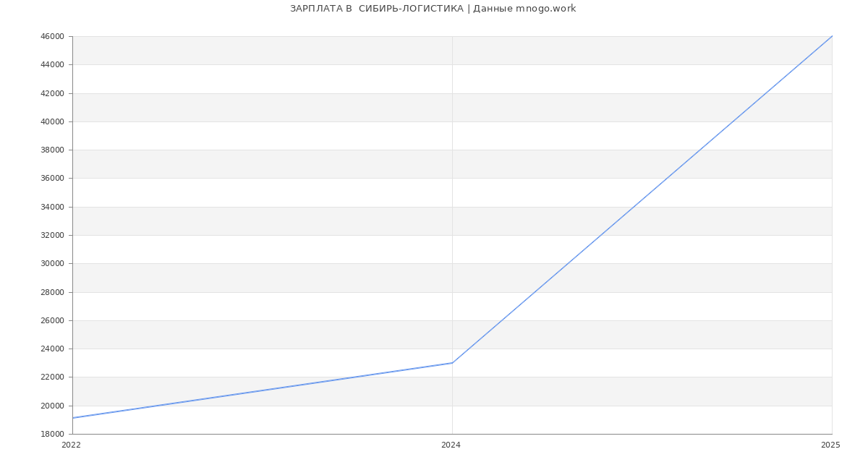Click the 22000 y-axis label
This screenshot has height=470, width=868.
click(x=52, y=377)
